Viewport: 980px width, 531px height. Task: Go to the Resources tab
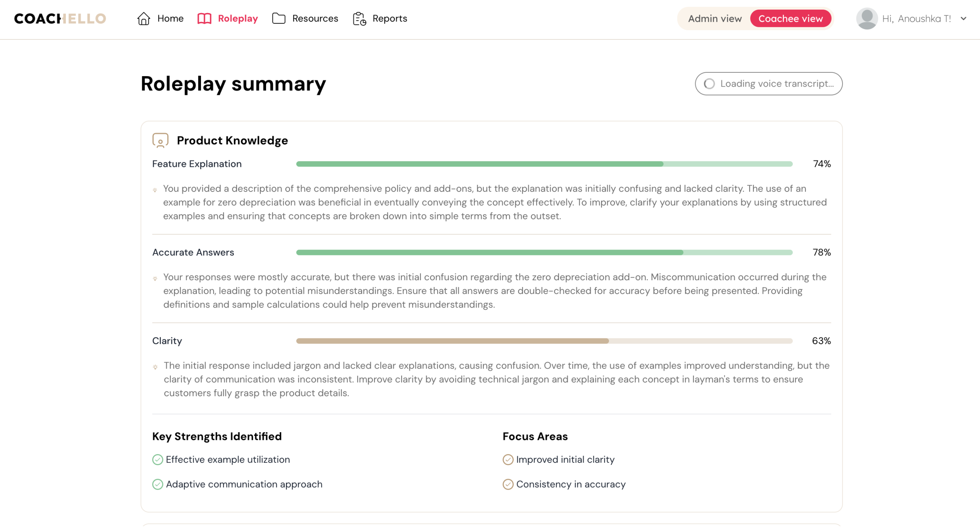315,18
